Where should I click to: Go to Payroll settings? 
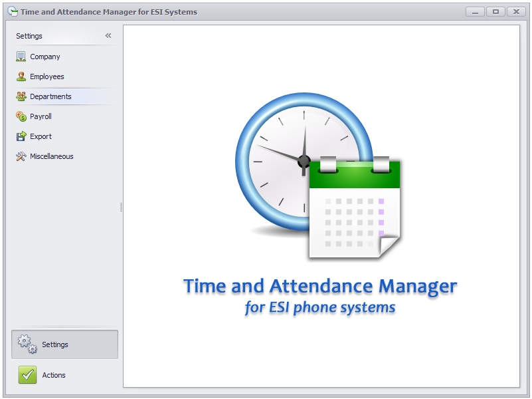(65, 116)
